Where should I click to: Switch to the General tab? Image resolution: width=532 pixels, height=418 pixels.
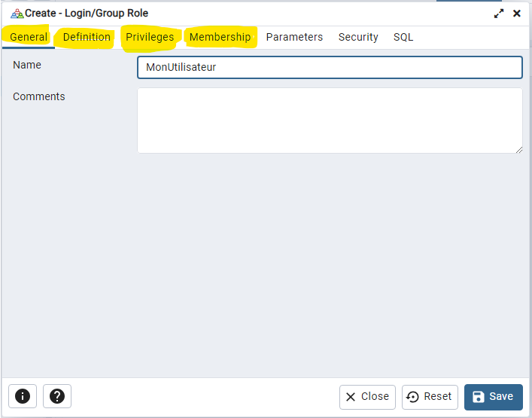click(x=29, y=37)
